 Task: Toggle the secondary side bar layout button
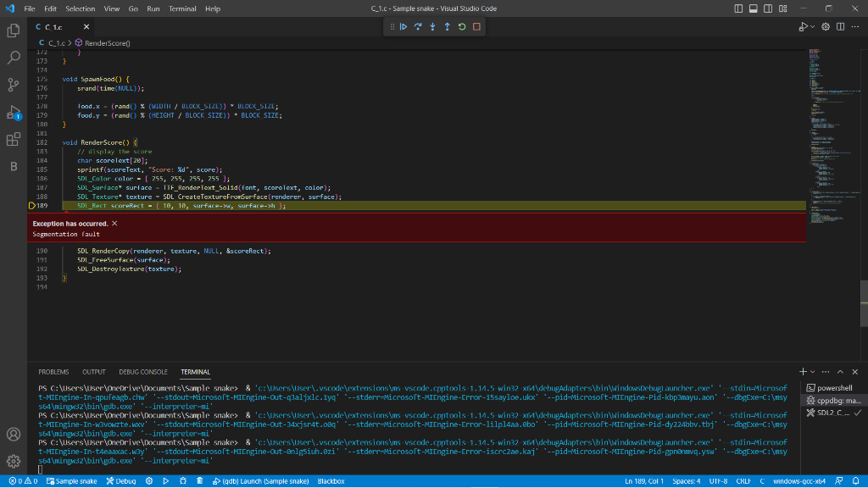coord(768,8)
